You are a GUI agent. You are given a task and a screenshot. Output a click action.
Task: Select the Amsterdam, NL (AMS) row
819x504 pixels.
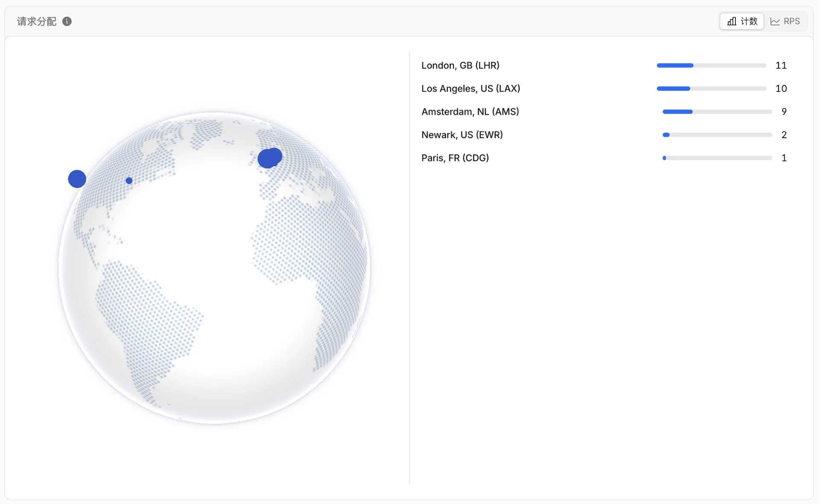click(x=604, y=111)
